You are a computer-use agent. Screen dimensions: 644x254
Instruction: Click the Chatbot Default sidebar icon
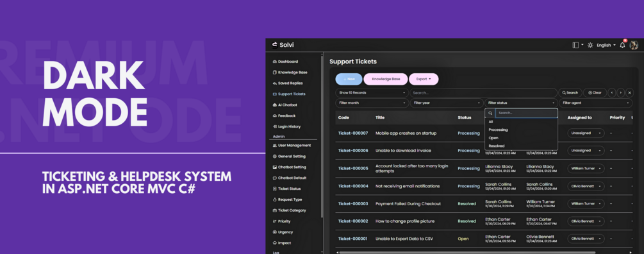[275, 178]
